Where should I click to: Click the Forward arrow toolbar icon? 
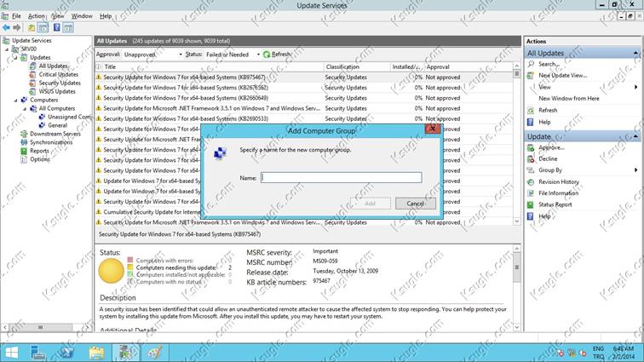[17, 27]
